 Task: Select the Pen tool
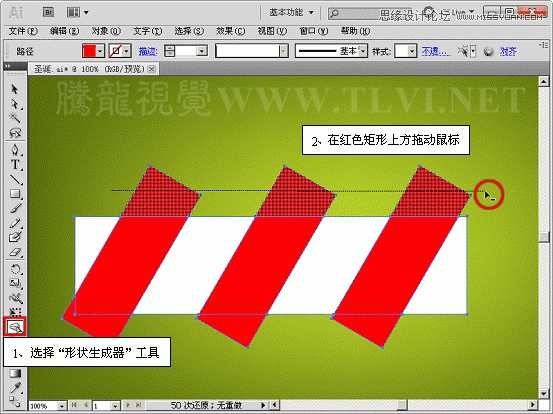pyautogui.click(x=15, y=150)
